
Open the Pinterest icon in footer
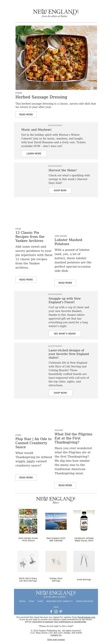point(61,611)
